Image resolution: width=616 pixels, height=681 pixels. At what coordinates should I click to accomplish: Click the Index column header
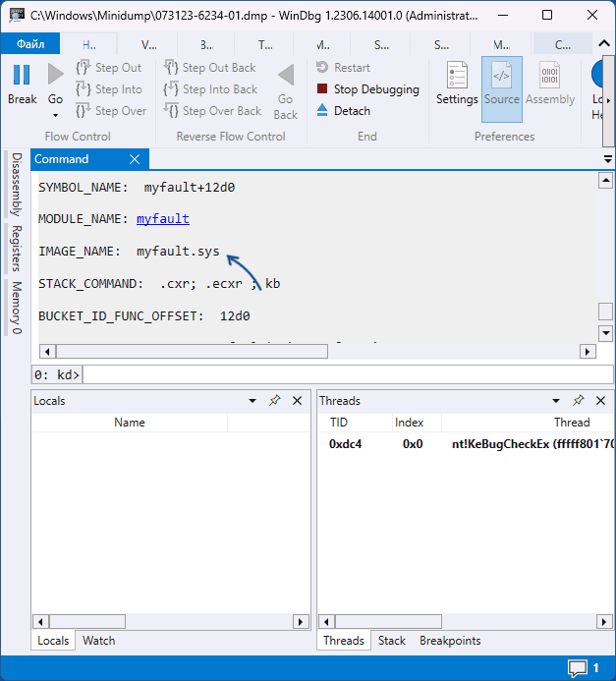click(x=409, y=423)
